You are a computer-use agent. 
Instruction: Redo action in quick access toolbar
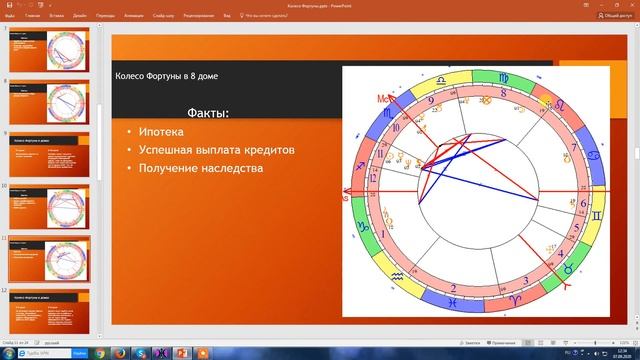pyautogui.click(x=30, y=5)
